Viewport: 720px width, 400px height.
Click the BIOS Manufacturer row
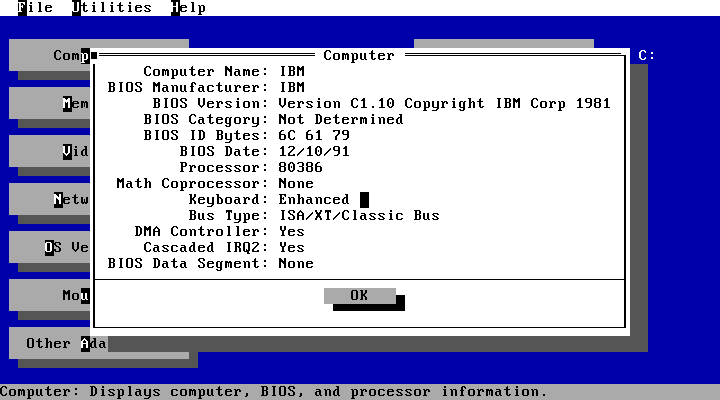[206, 87]
